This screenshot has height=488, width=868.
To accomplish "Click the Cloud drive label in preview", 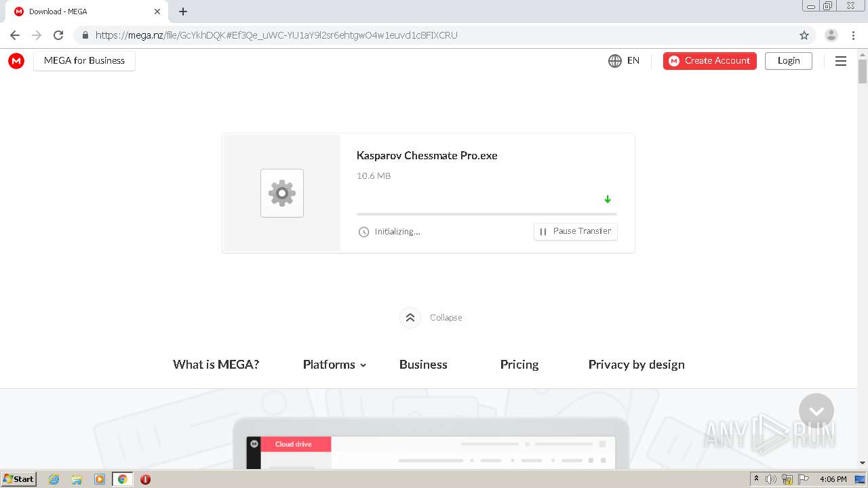I will click(x=294, y=445).
